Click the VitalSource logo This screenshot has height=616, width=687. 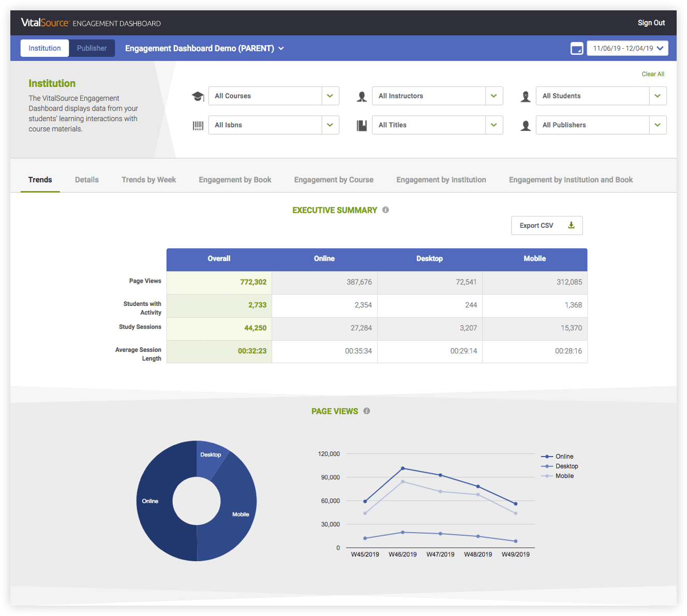click(44, 23)
